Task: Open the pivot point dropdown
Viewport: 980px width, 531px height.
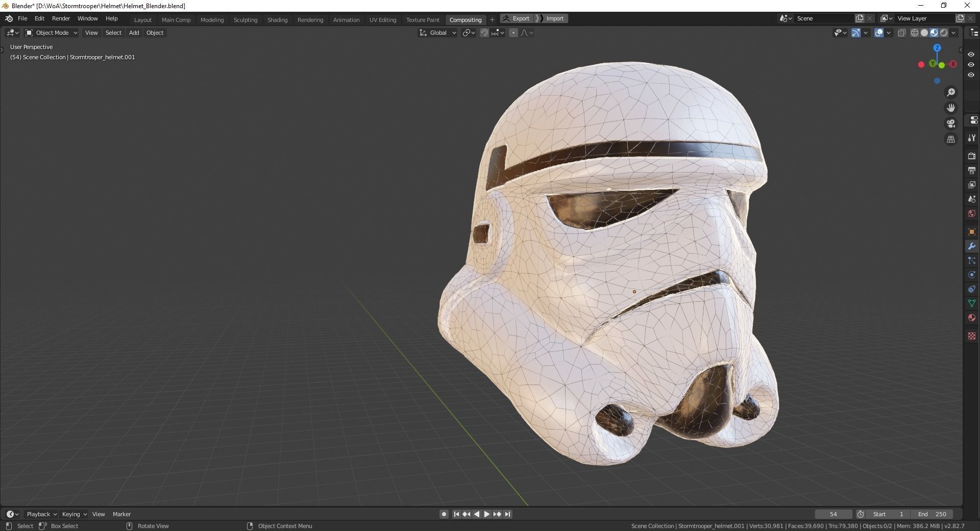Action: click(x=469, y=33)
